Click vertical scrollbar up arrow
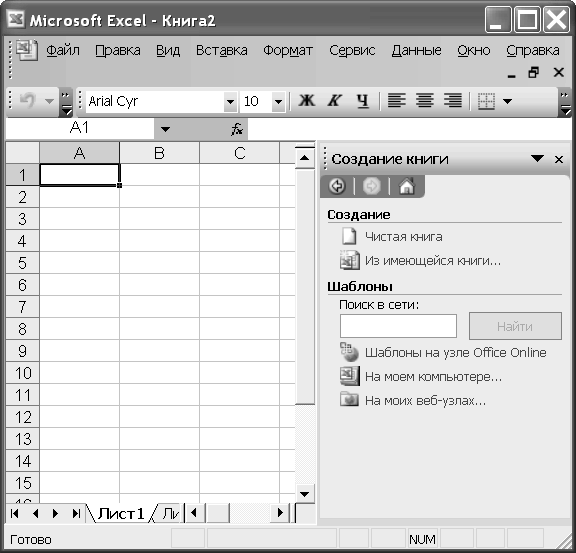This screenshot has height=553, width=576. point(304,158)
